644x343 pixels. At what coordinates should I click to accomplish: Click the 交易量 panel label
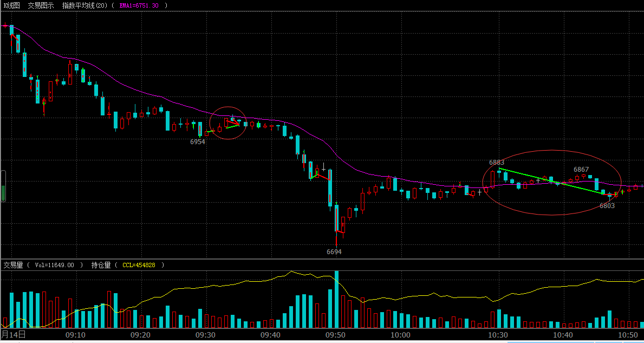tap(14, 265)
